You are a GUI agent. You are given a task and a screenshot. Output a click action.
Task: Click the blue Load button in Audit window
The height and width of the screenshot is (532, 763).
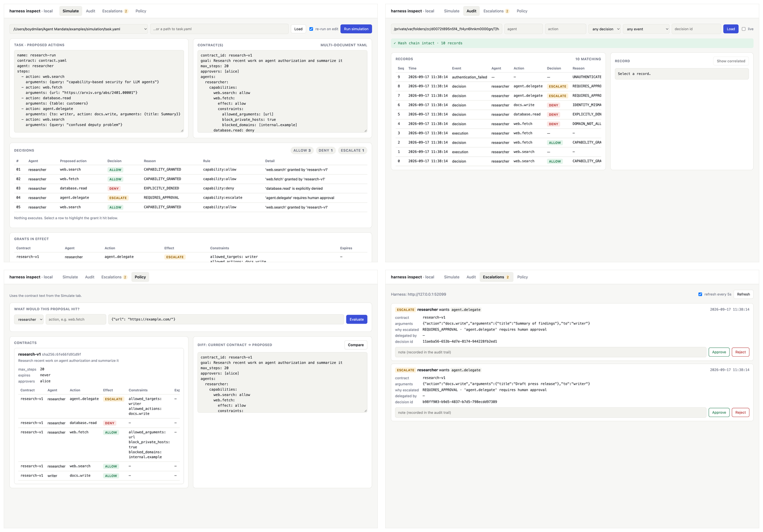pyautogui.click(x=731, y=29)
